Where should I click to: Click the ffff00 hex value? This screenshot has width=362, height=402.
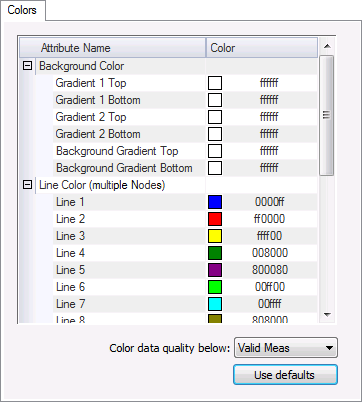click(x=269, y=236)
